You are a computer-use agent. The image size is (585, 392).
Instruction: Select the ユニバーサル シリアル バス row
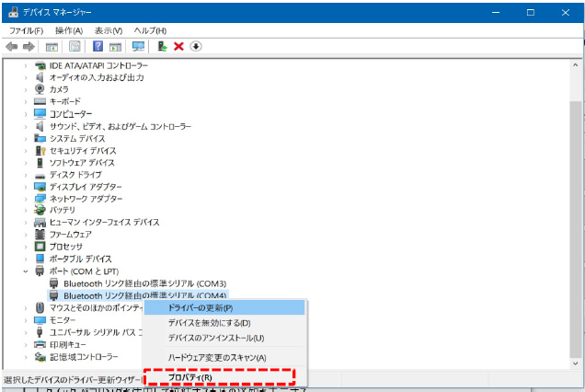[97, 332]
